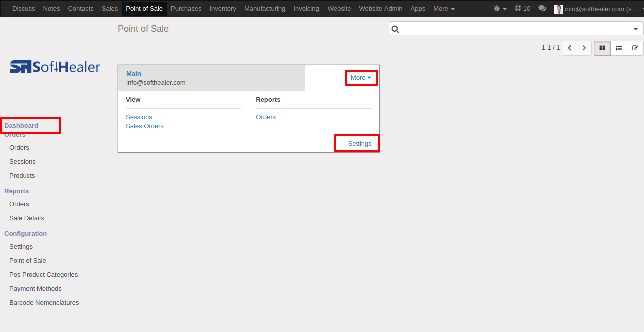Click the SoftHealer logo
Image resolution: width=644 pixels, height=332 pixels.
55,67
